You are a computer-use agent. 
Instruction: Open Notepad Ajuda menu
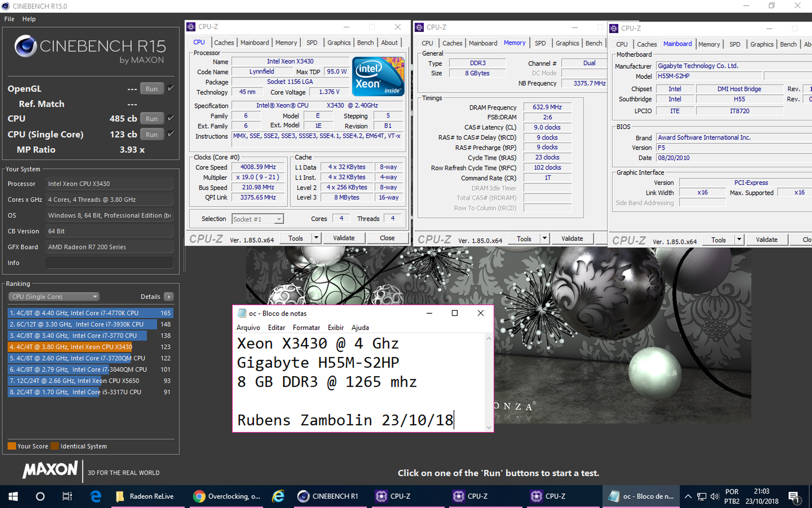coord(360,328)
